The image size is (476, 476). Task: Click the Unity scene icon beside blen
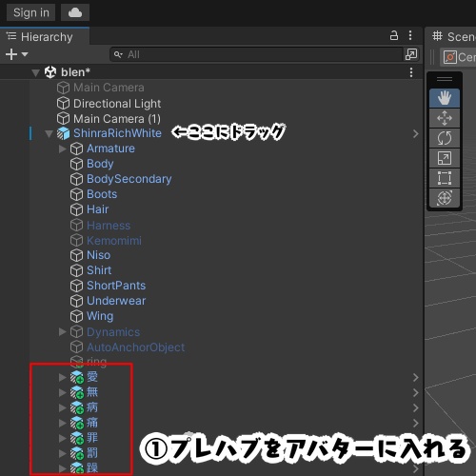(x=50, y=72)
